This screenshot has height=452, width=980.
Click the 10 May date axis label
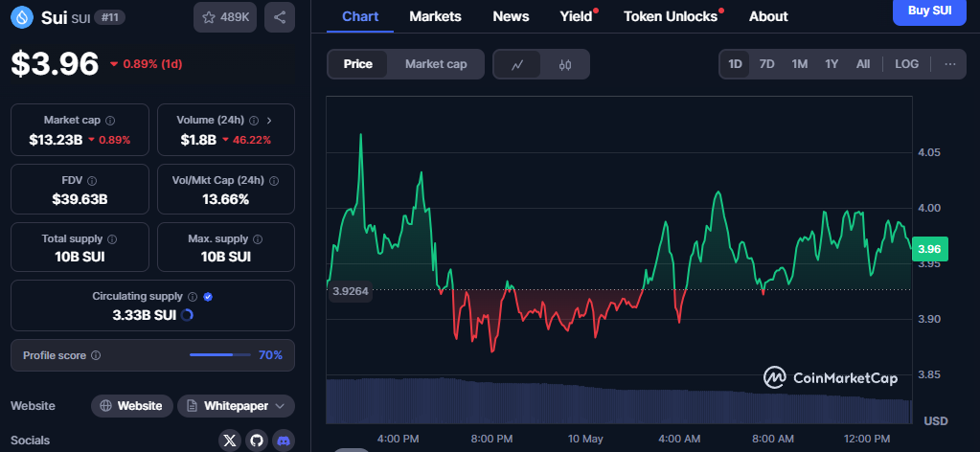585,439
